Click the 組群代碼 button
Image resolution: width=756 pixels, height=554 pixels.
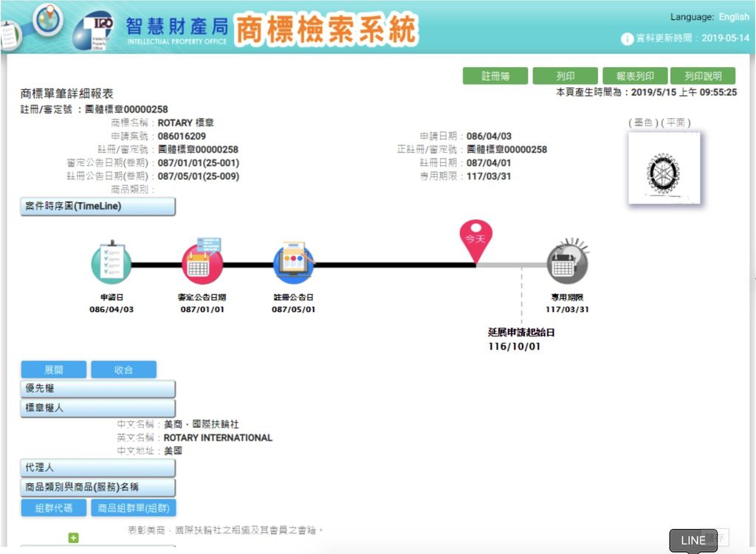tap(53, 508)
